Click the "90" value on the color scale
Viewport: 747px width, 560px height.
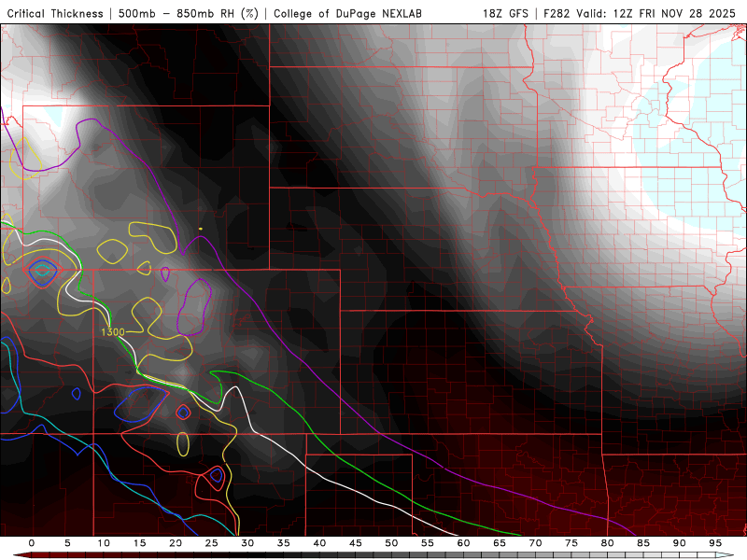(x=680, y=543)
